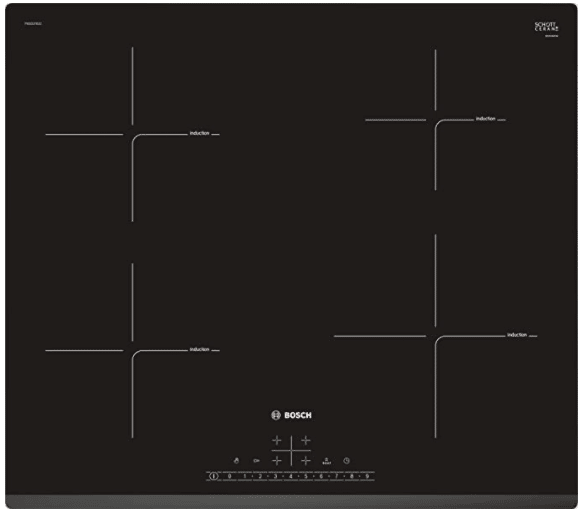
Task: Click the top-left zone induction label
Action: pyautogui.click(x=199, y=133)
